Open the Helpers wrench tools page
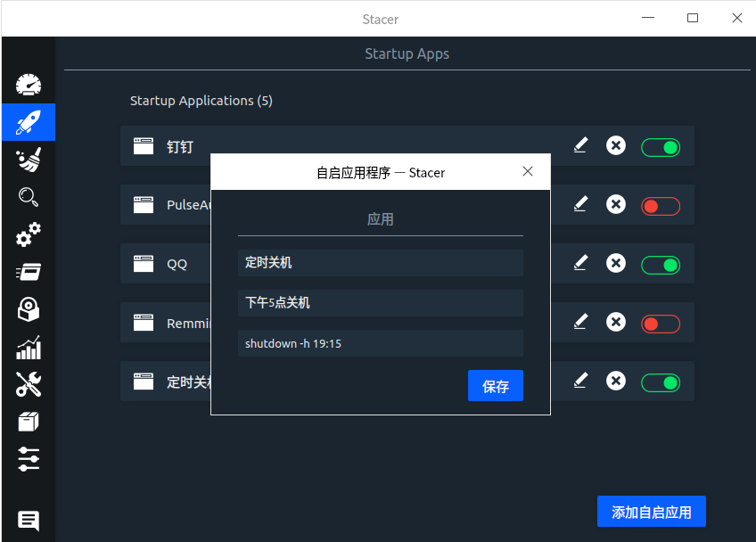 click(x=29, y=384)
